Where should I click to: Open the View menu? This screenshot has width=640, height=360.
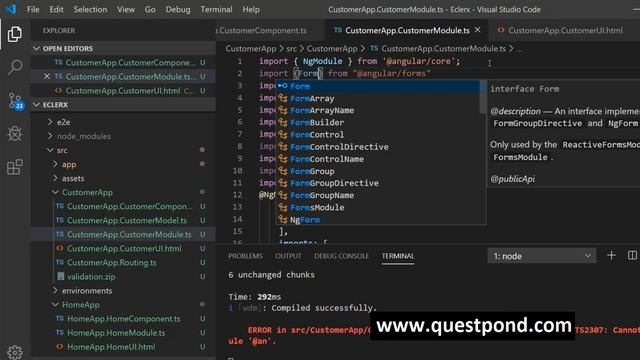point(126,9)
